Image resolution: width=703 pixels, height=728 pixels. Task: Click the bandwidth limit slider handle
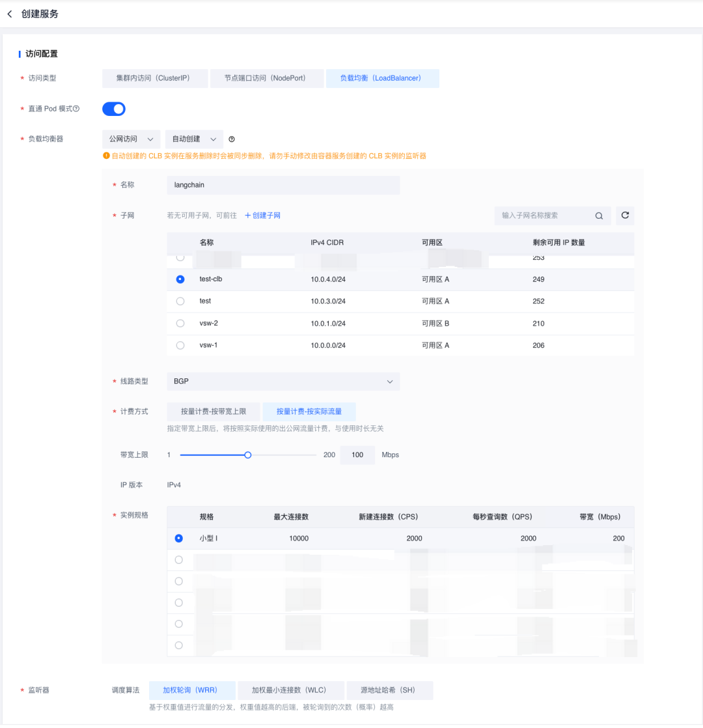248,455
